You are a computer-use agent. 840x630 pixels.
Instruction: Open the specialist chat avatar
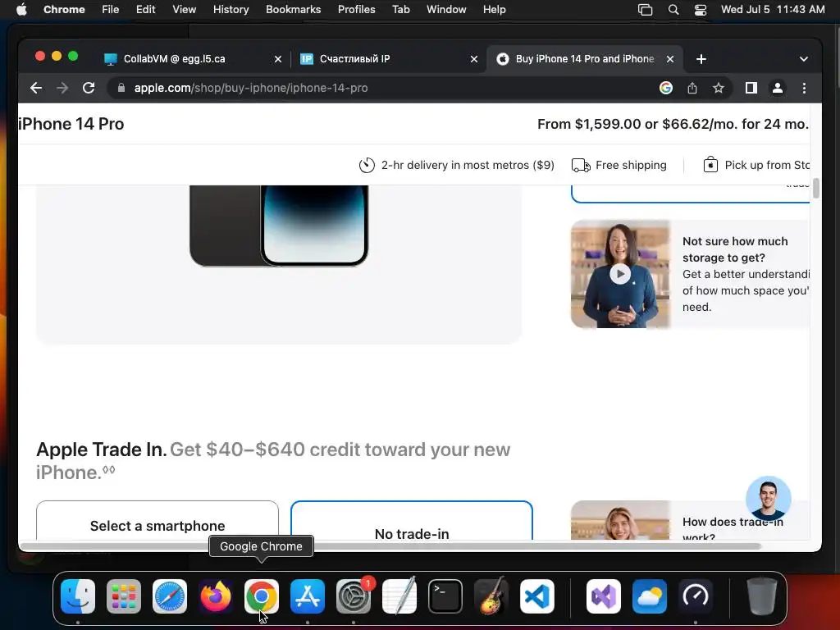[x=768, y=499]
